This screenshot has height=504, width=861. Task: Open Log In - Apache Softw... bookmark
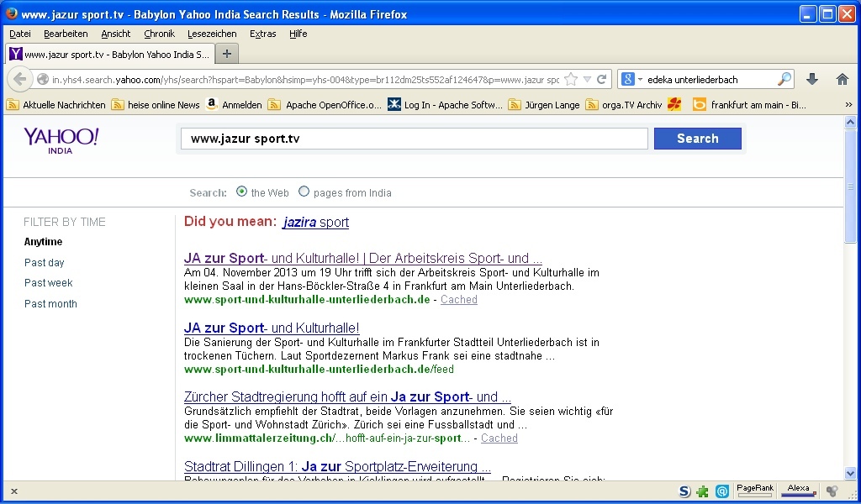[x=445, y=105]
